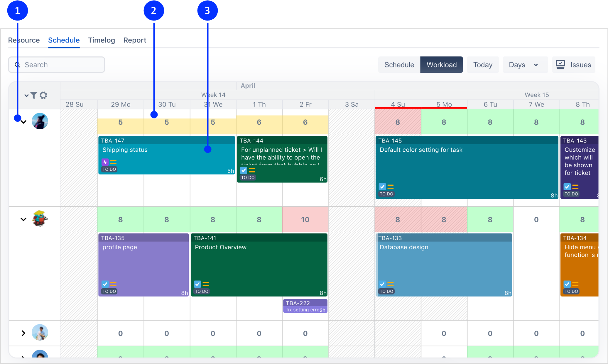The width and height of the screenshot is (608, 364).
Task: Click the magnifier icon in Search
Action: (x=18, y=65)
